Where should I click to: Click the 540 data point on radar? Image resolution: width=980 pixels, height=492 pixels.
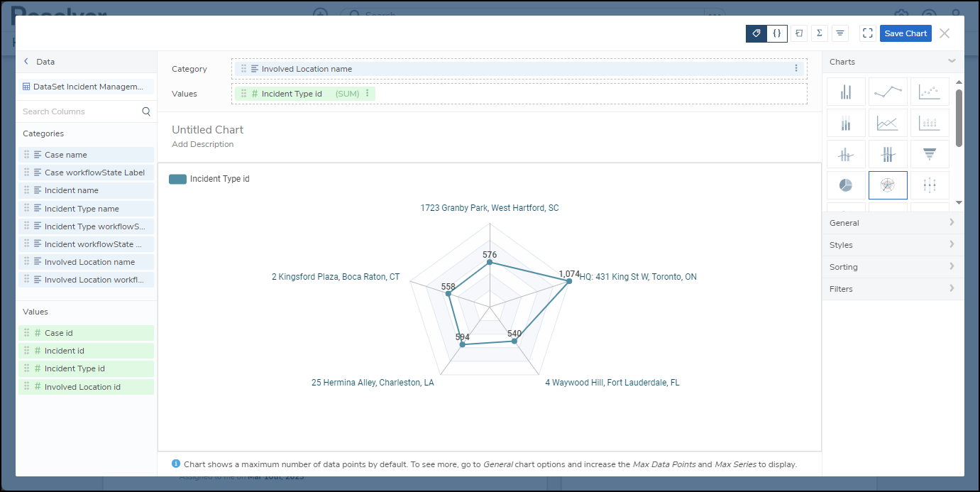click(x=514, y=341)
